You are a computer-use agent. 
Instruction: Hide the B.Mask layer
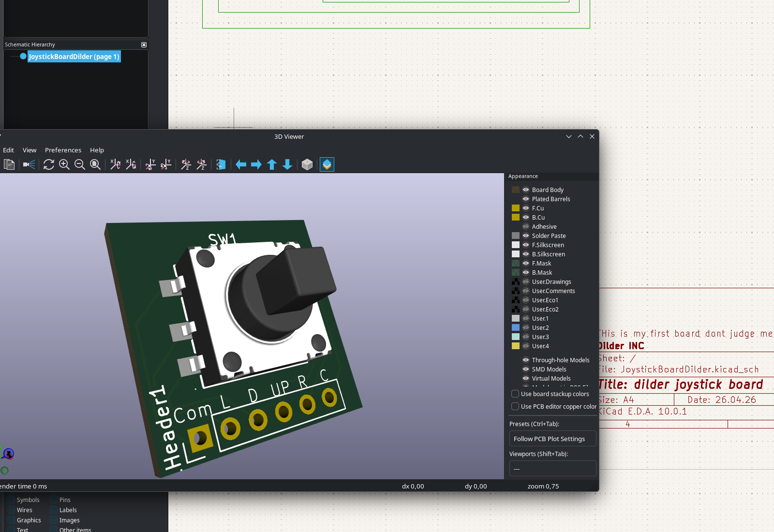point(526,272)
